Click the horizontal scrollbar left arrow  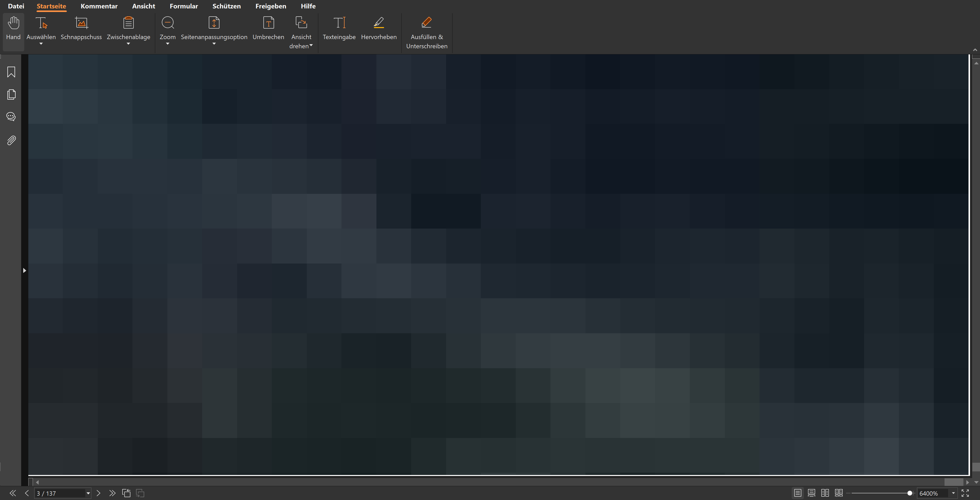point(37,482)
